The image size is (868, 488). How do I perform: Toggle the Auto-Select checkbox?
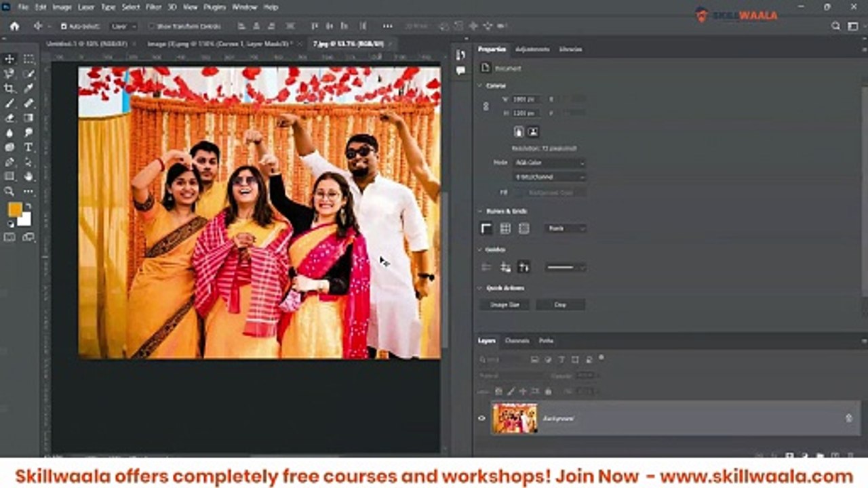64,26
